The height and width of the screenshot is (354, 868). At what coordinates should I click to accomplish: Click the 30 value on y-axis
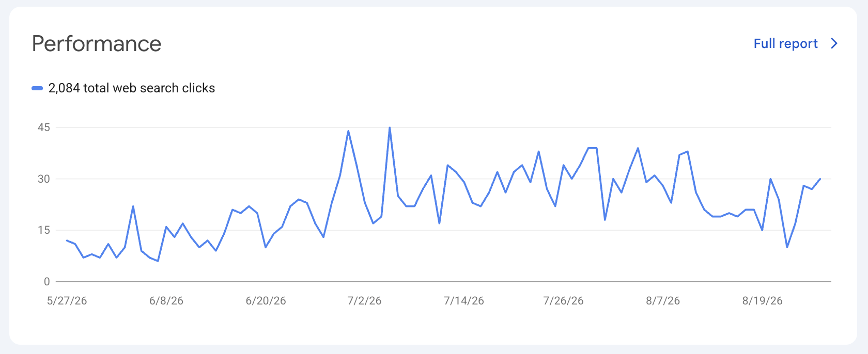(x=44, y=179)
